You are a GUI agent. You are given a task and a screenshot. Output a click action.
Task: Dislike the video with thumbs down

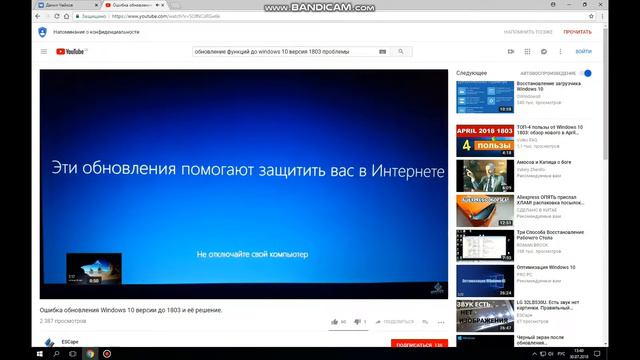pos(357,322)
